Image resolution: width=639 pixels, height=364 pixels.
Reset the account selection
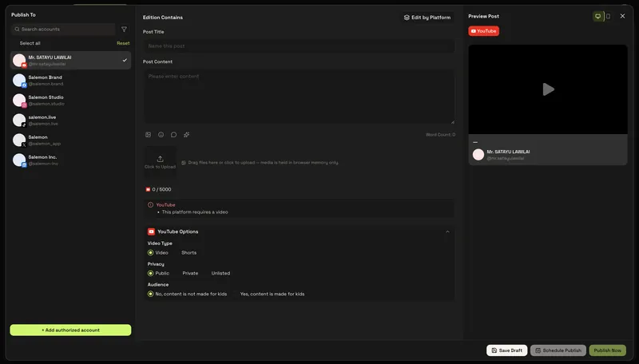point(123,43)
